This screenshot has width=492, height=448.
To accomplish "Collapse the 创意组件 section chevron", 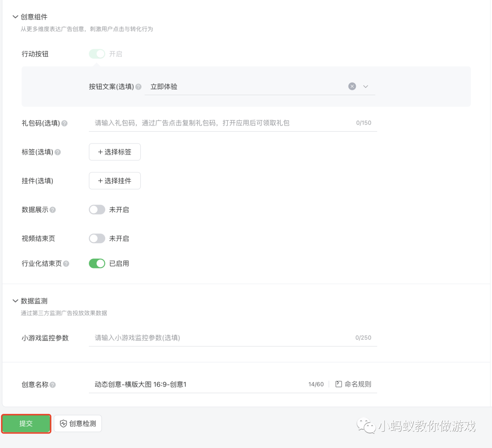I will point(15,17).
